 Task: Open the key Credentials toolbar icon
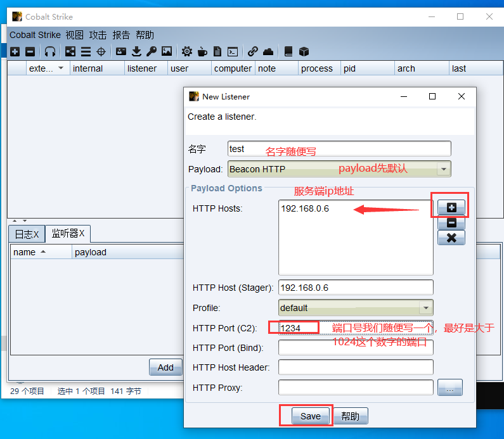tap(152, 51)
